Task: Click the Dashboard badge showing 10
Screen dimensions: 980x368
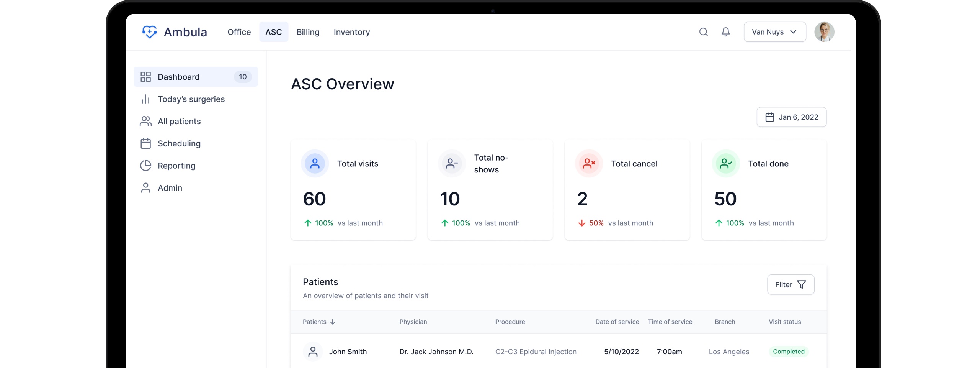Action: point(243,77)
